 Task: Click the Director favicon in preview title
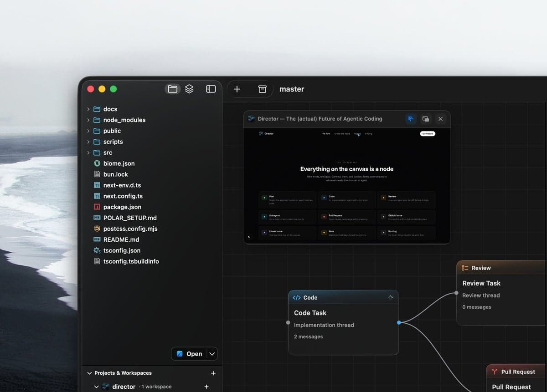[251, 119]
